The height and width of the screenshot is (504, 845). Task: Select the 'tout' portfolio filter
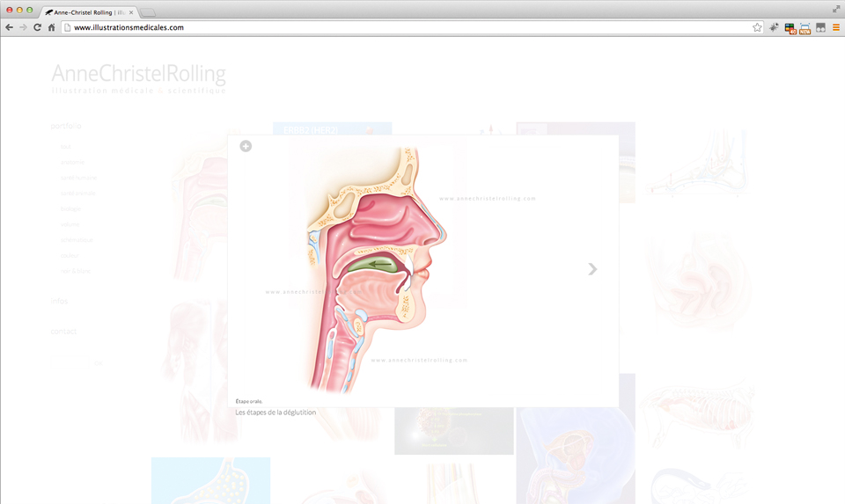pyautogui.click(x=66, y=147)
